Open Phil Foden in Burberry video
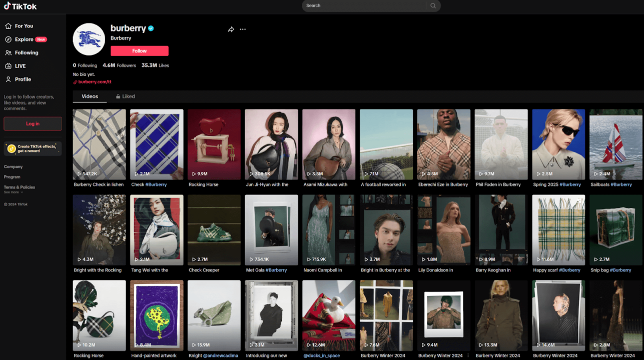The height and width of the screenshot is (360, 644). tap(501, 144)
